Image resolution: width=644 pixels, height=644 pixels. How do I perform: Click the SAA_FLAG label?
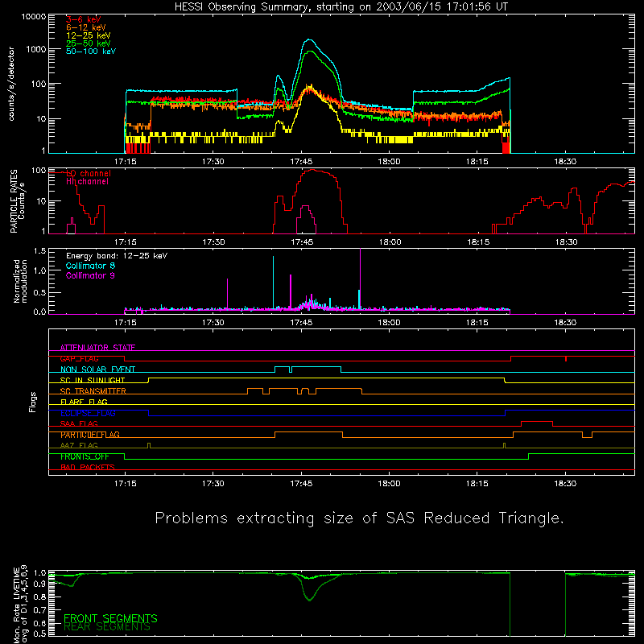click(79, 423)
